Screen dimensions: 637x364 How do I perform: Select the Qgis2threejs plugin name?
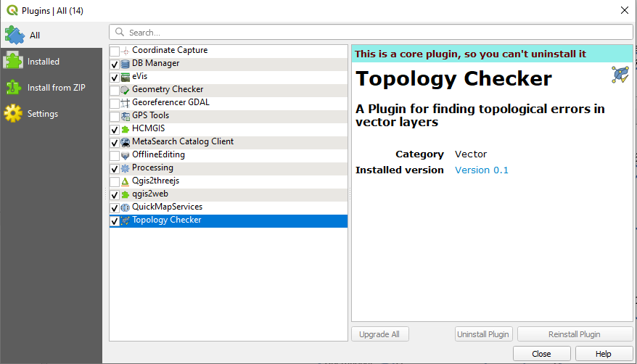click(155, 181)
